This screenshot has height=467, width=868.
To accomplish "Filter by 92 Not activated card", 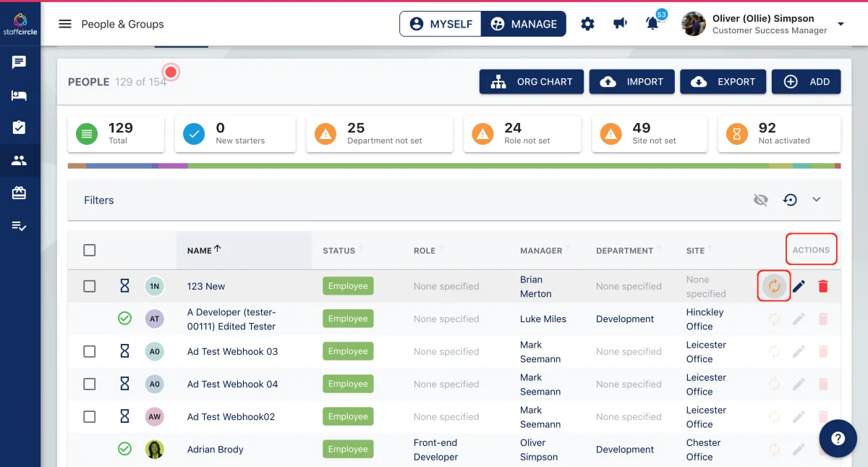I will pyautogui.click(x=780, y=134).
